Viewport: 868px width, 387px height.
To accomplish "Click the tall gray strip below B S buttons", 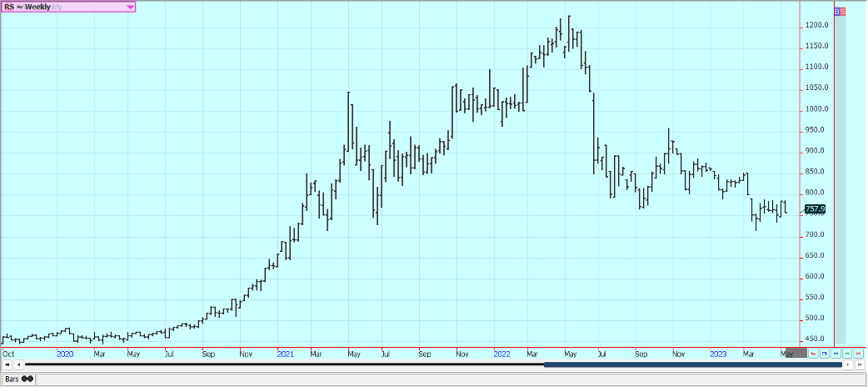I will (x=841, y=178).
